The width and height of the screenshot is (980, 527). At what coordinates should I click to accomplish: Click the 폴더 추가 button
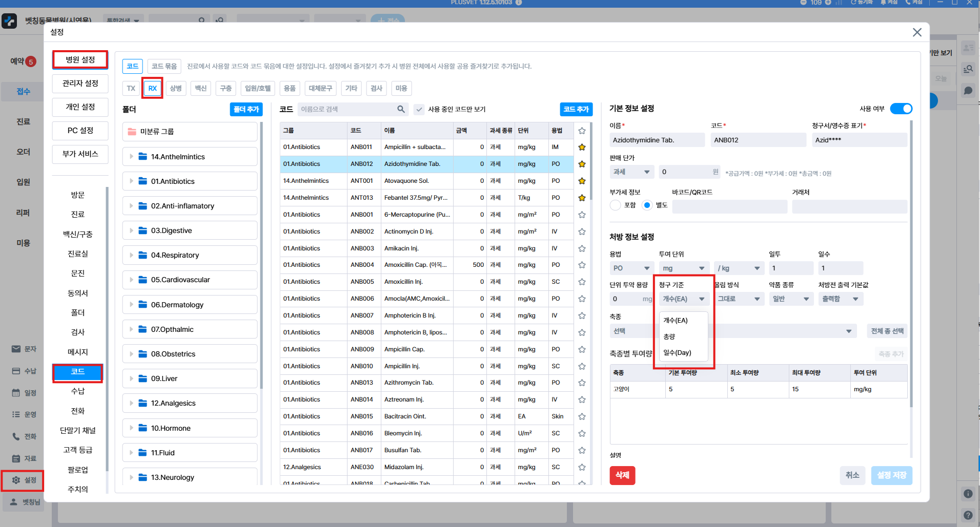tap(246, 109)
